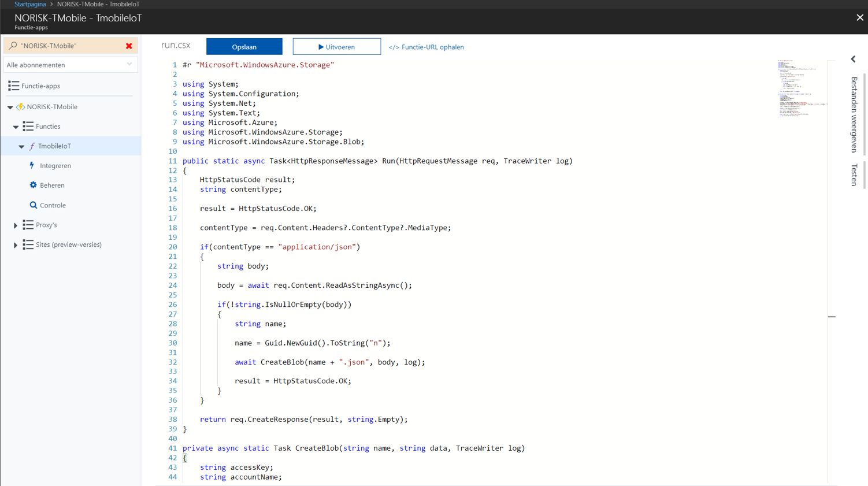Clear the search filter with red X
This screenshot has height=486, width=868.
coord(129,46)
